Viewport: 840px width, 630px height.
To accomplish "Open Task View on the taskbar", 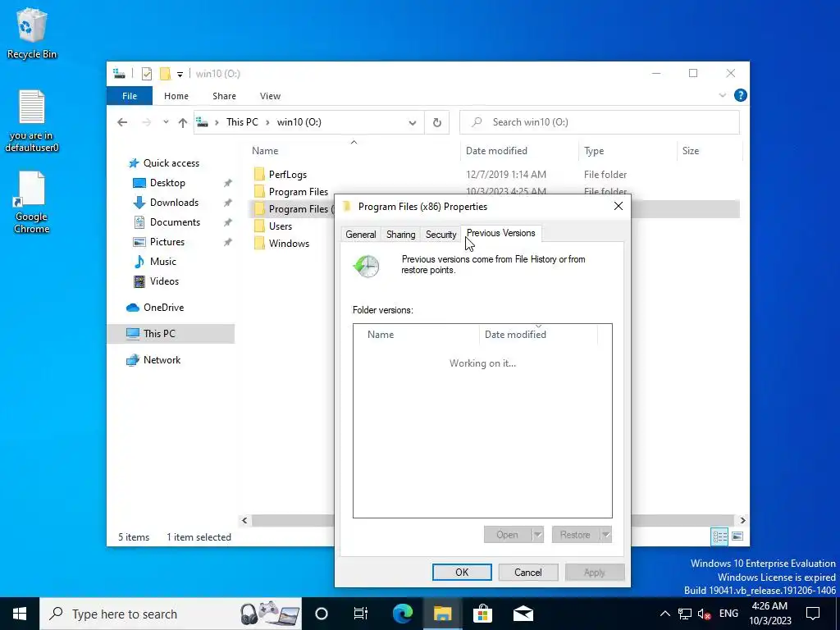I will pyautogui.click(x=361, y=614).
